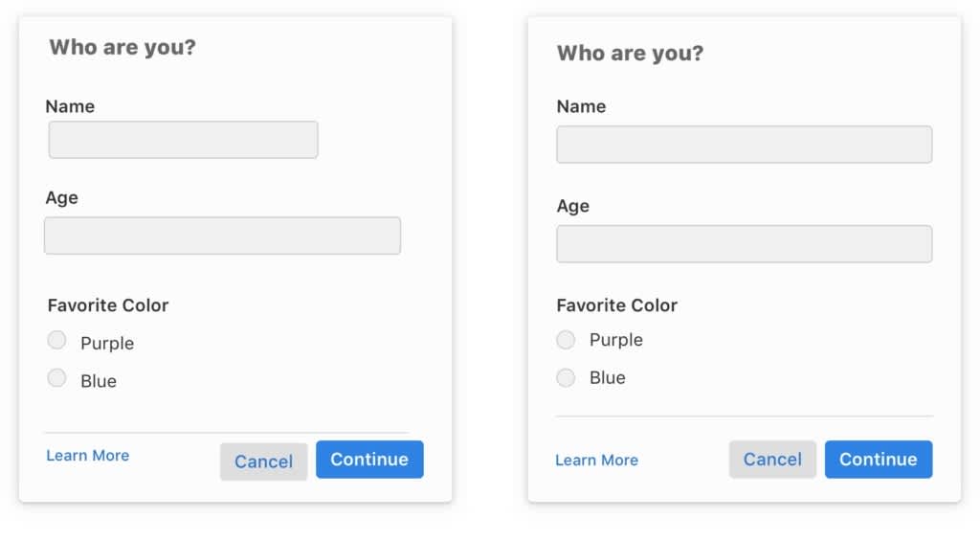The height and width of the screenshot is (540, 980).
Task: Choose Purple radio option in right dialog
Action: pyautogui.click(x=566, y=340)
